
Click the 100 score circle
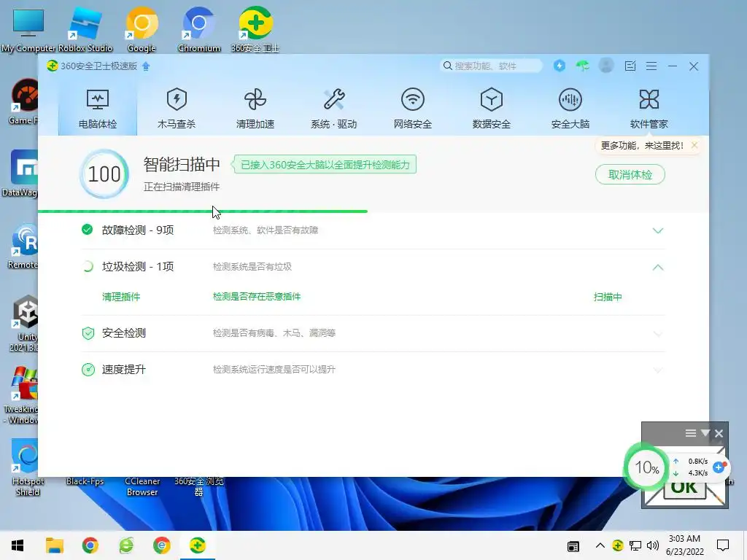(104, 174)
